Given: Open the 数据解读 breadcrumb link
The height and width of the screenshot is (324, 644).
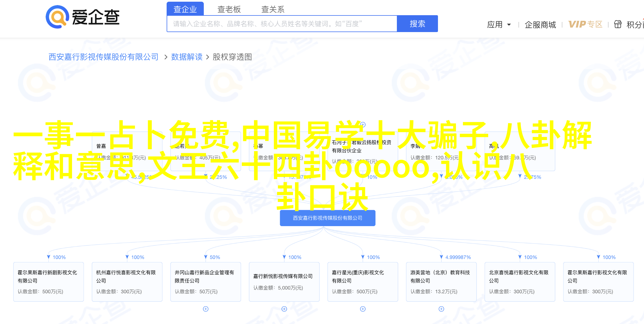Looking at the screenshot, I should click(187, 57).
